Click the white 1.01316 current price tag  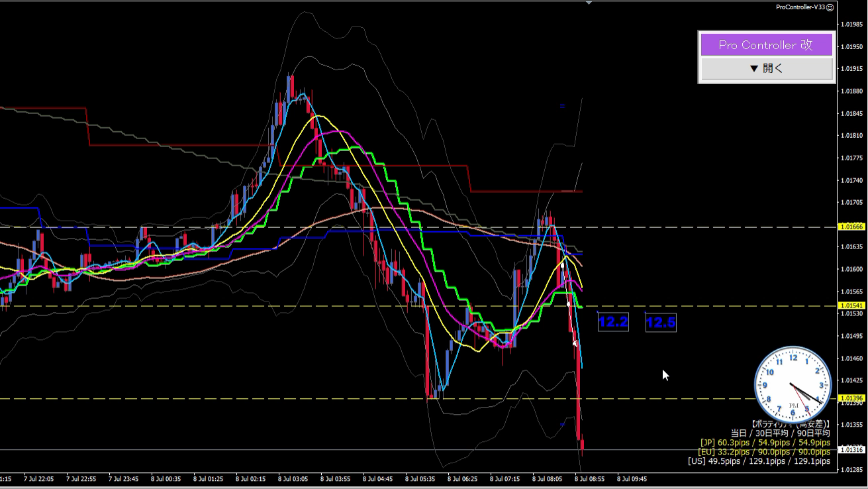point(851,450)
